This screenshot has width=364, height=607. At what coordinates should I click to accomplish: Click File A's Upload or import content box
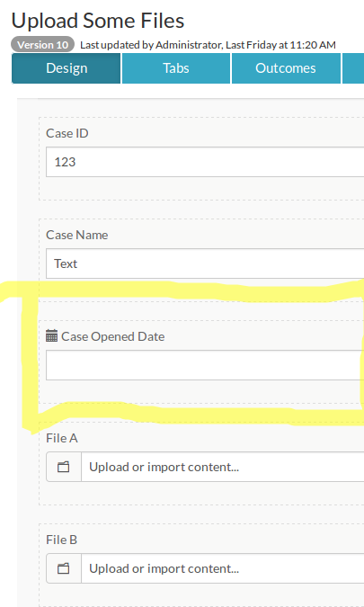pyautogui.click(x=222, y=467)
